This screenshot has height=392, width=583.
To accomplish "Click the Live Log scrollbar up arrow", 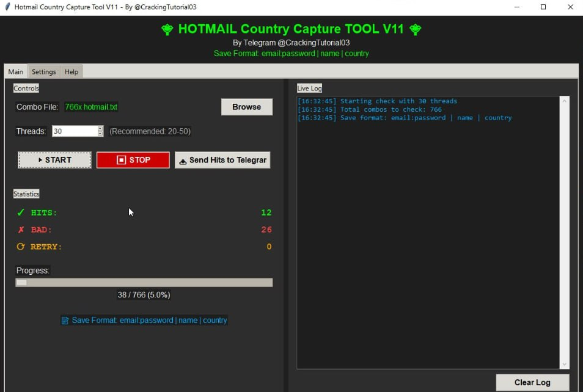I will coord(565,101).
